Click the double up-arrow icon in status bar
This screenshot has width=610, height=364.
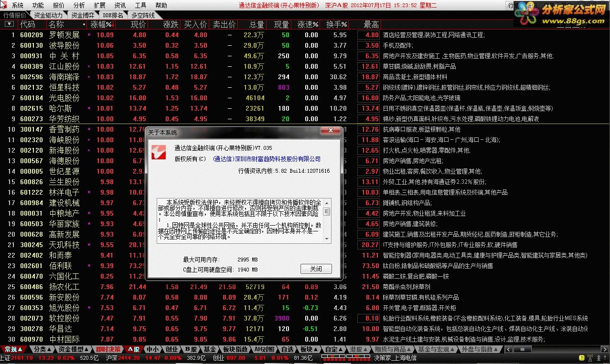click(599, 358)
